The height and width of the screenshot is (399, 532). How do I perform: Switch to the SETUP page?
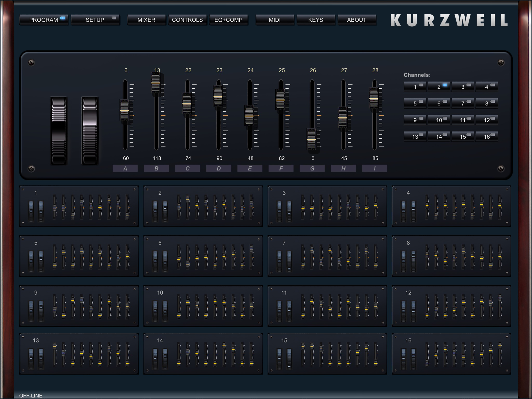point(95,20)
